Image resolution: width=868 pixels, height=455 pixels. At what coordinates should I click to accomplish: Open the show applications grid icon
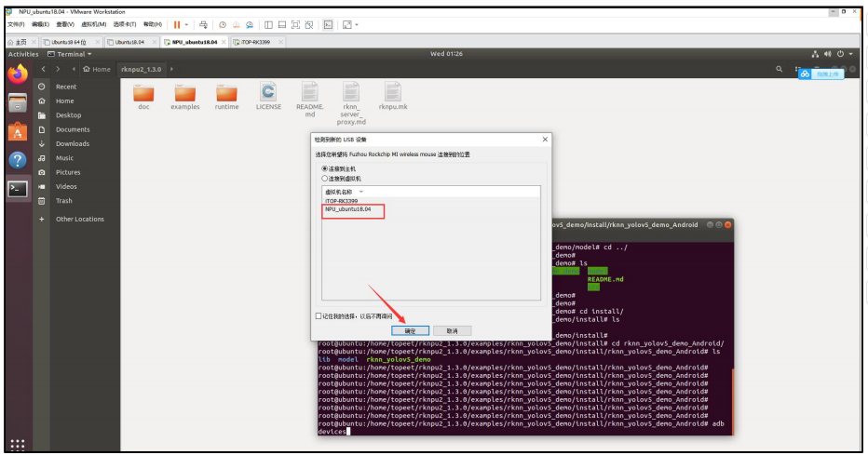pyautogui.click(x=17, y=444)
